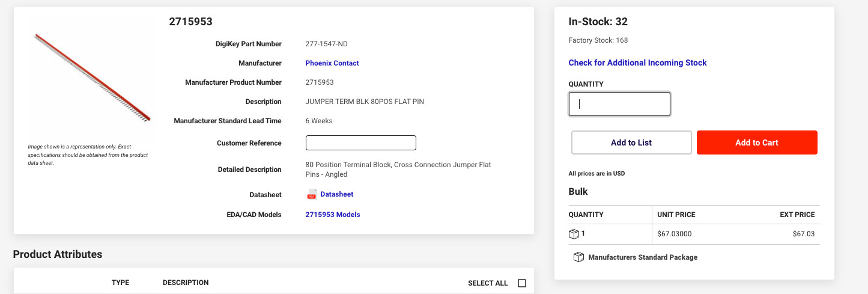868x294 pixels.
Task: Click Check for Additional Incoming Stock
Action: 637,63
